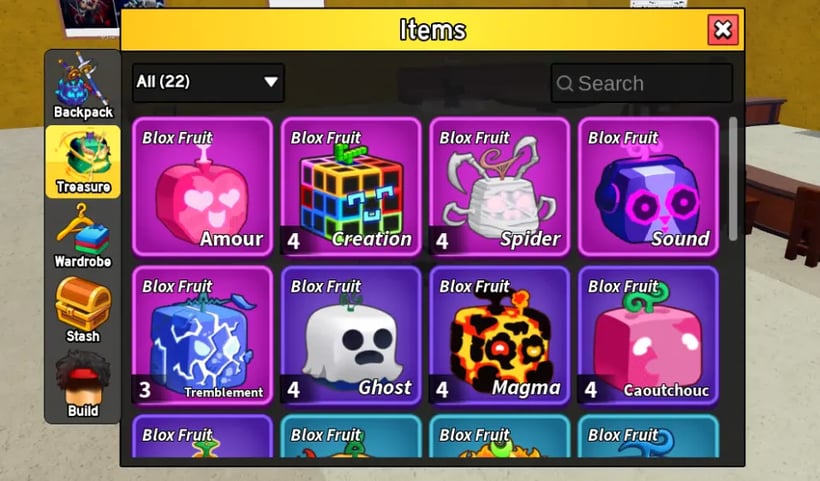The image size is (820, 481).
Task: Pick the Ghost Blox Fruit
Action: [x=351, y=336]
